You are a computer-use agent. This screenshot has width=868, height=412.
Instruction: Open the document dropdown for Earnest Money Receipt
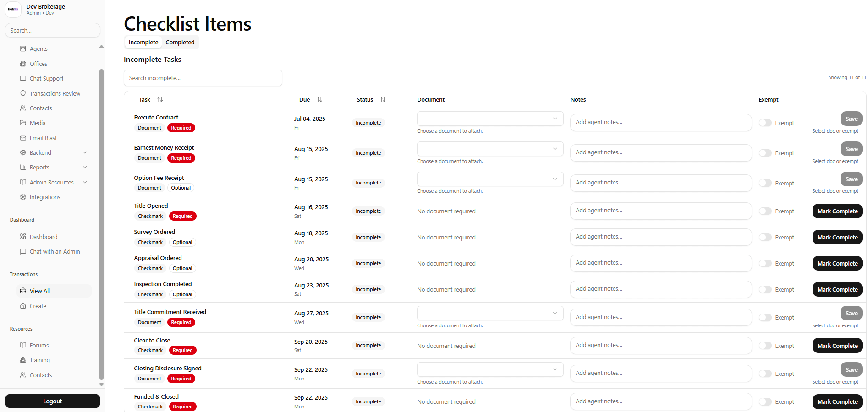(489, 149)
